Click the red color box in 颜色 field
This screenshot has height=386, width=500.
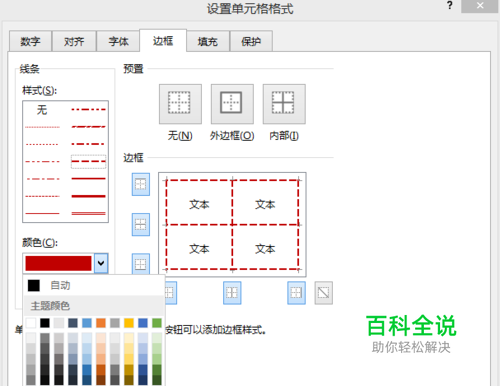point(58,263)
